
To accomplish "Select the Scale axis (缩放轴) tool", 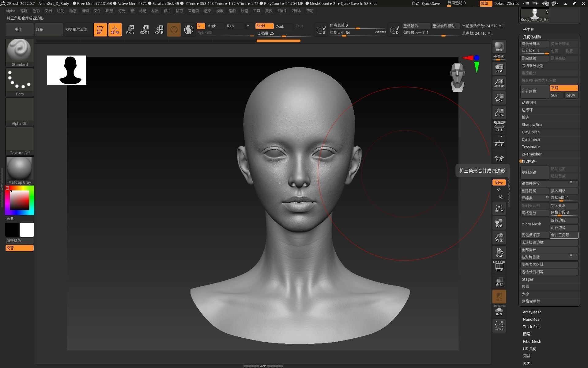I will [145, 30].
